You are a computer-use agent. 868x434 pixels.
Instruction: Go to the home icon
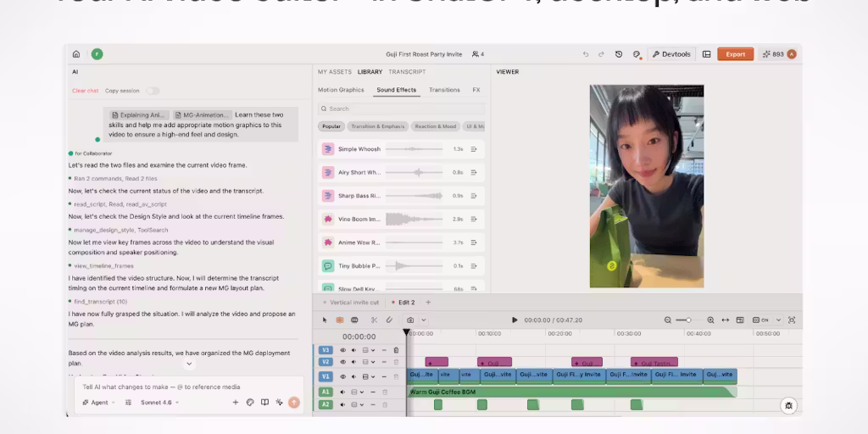point(76,54)
